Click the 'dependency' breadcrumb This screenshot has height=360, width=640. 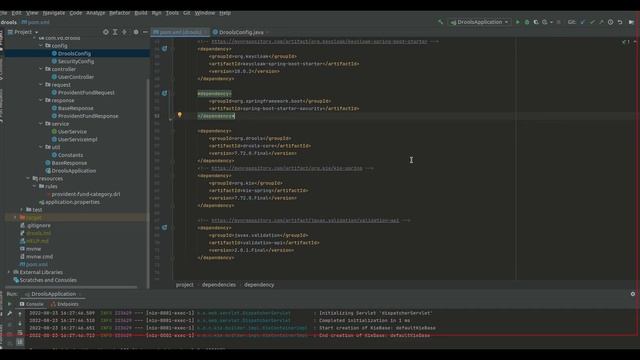pyautogui.click(x=259, y=285)
